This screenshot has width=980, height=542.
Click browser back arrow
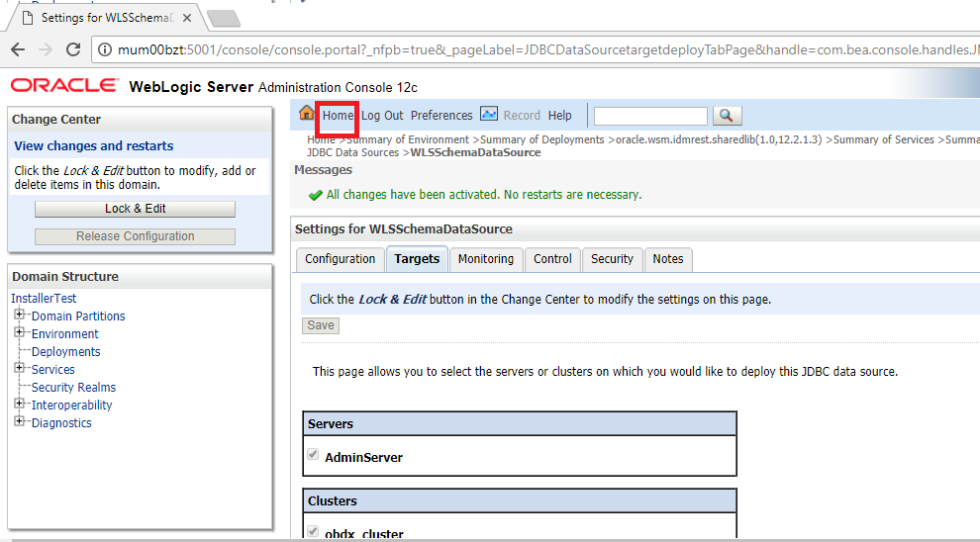[18, 49]
